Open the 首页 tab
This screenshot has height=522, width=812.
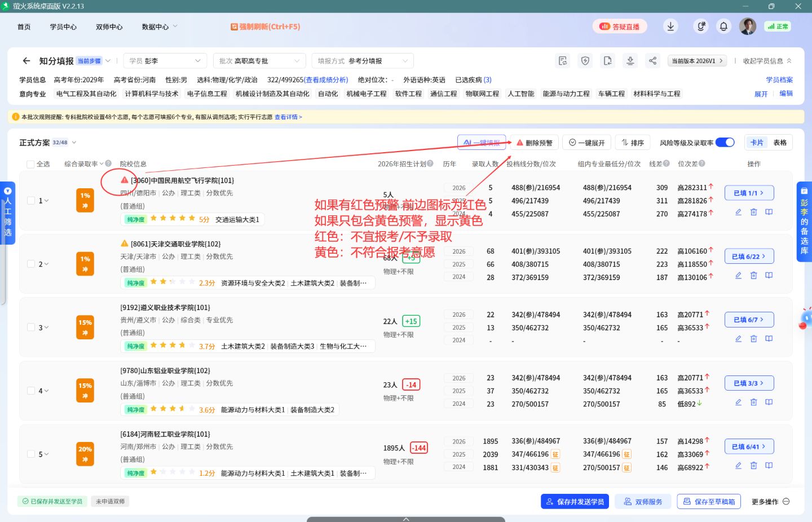pyautogui.click(x=24, y=26)
